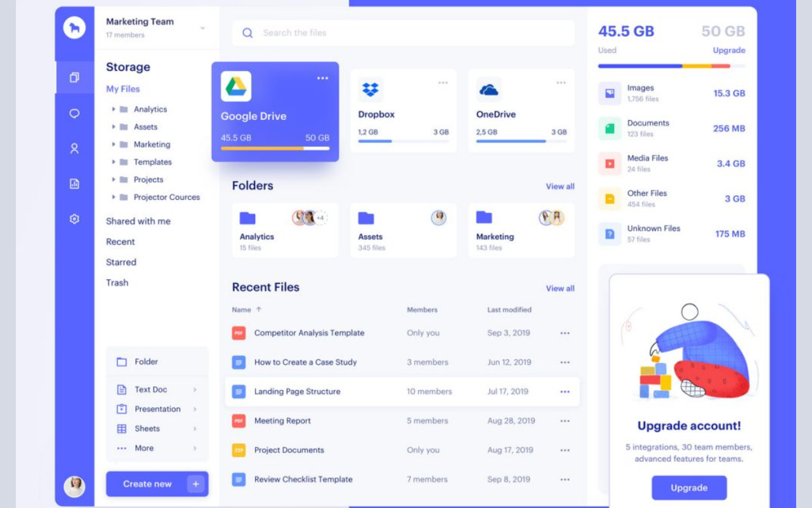
Task: Expand the More submenu arrow
Action: tap(195, 448)
